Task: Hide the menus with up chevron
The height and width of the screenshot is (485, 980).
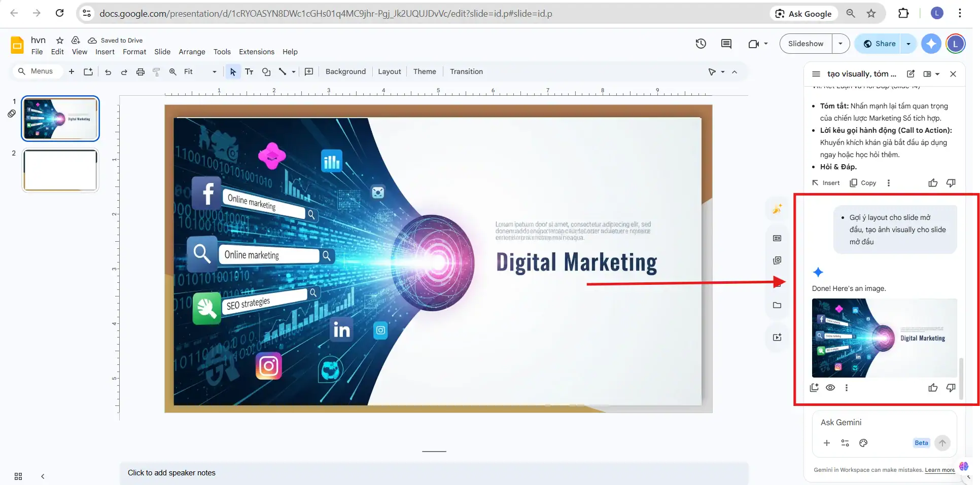Action: tap(734, 72)
